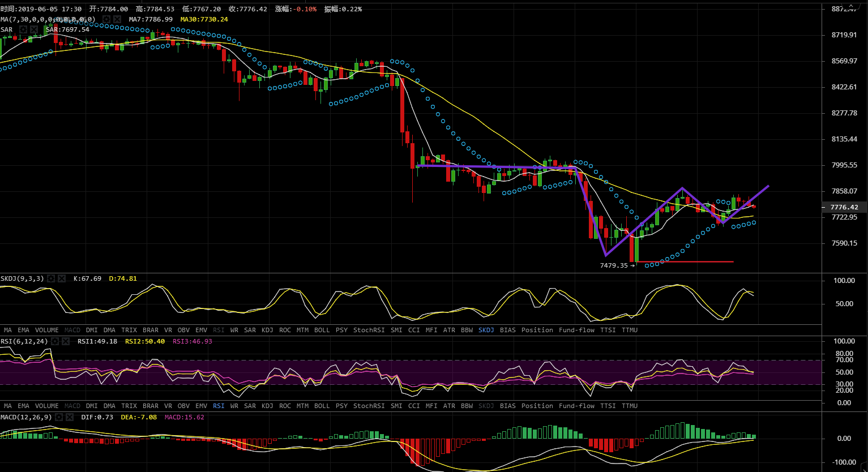868x472 pixels.
Task: Click the 振幅:0.22% amplitude readout
Action: click(343, 9)
